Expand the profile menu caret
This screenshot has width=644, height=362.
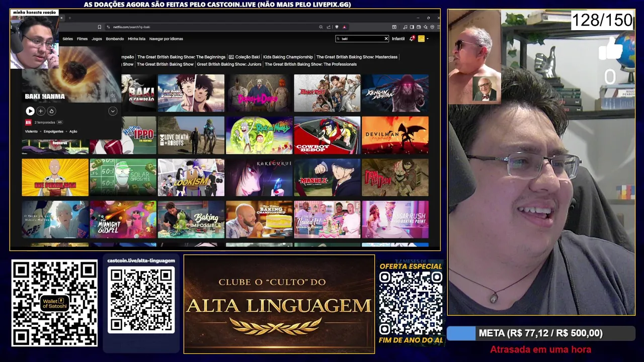(427, 39)
